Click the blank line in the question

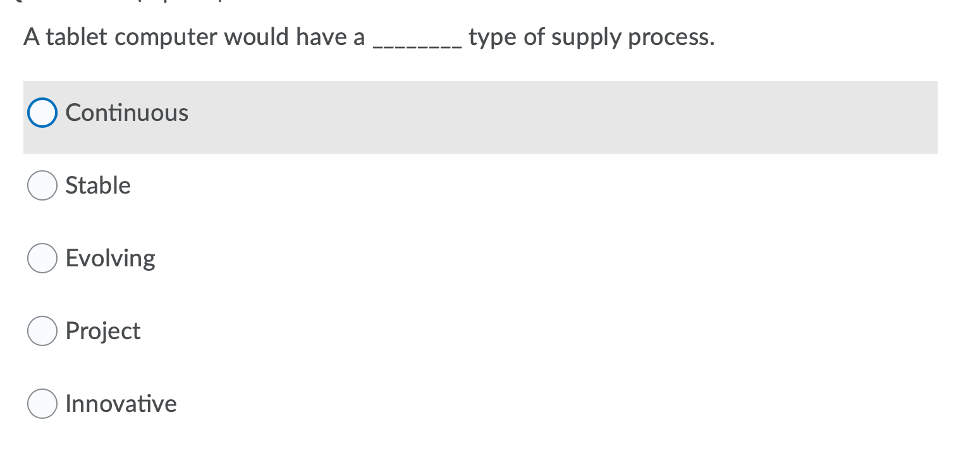(x=417, y=38)
